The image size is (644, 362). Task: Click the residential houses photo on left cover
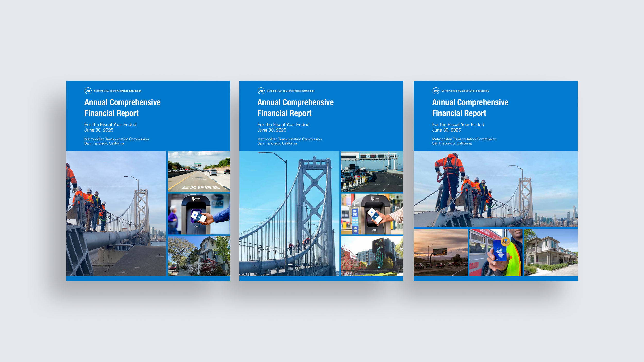point(199,256)
